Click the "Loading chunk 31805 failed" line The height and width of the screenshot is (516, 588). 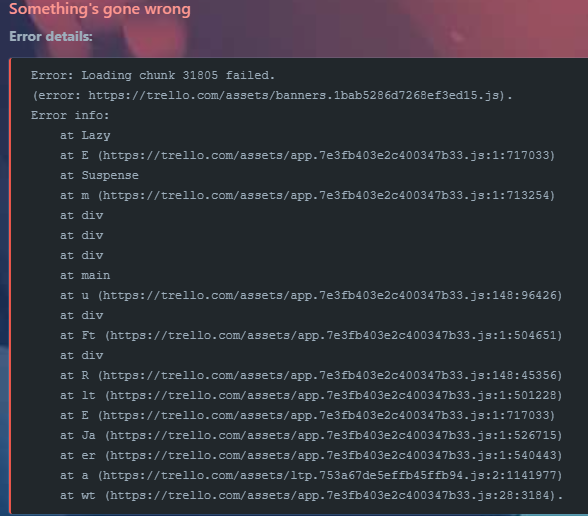153,75
